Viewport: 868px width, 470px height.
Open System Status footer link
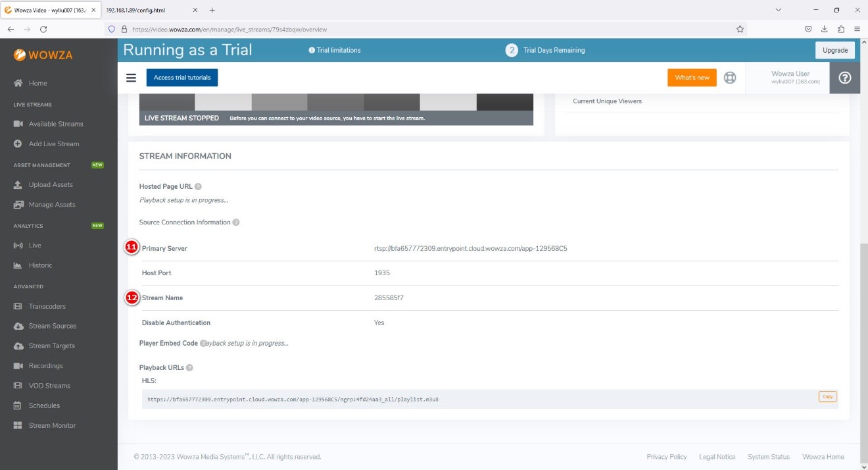[x=769, y=457]
